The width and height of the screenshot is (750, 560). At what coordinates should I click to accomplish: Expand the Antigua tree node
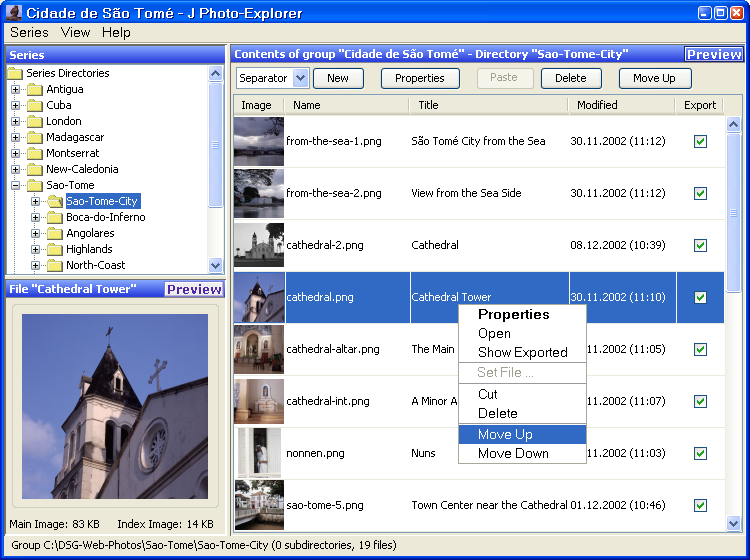[x=16, y=89]
